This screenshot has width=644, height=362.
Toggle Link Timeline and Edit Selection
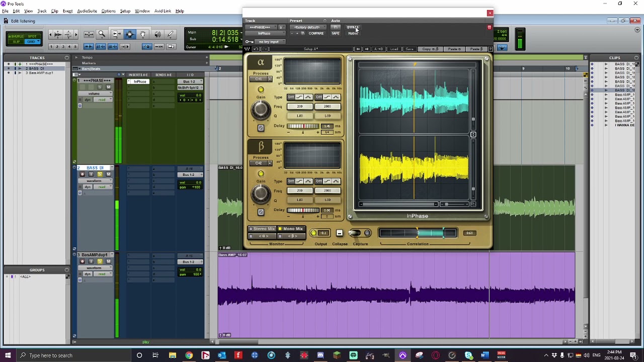pos(101,47)
